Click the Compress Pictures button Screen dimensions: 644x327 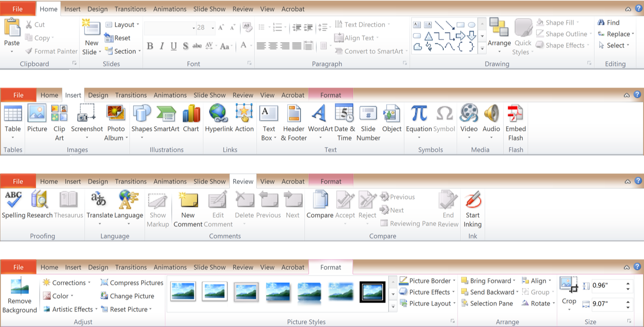(x=132, y=282)
